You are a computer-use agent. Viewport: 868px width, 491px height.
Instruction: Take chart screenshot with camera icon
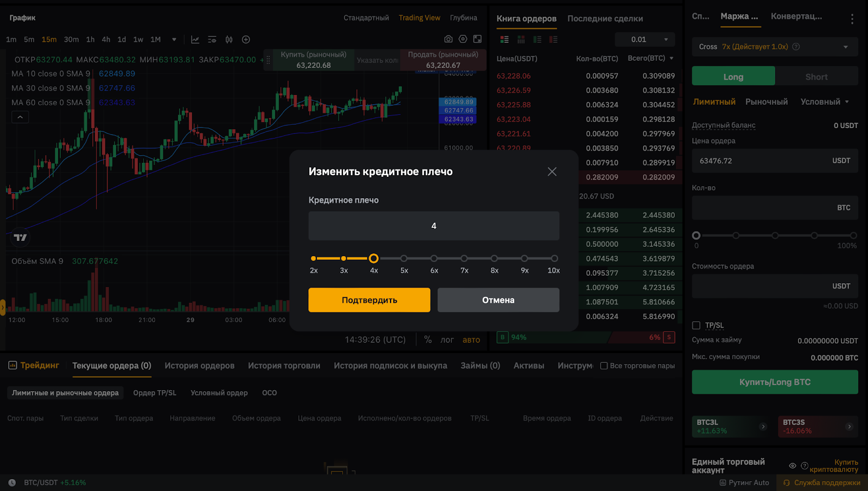pyautogui.click(x=448, y=39)
